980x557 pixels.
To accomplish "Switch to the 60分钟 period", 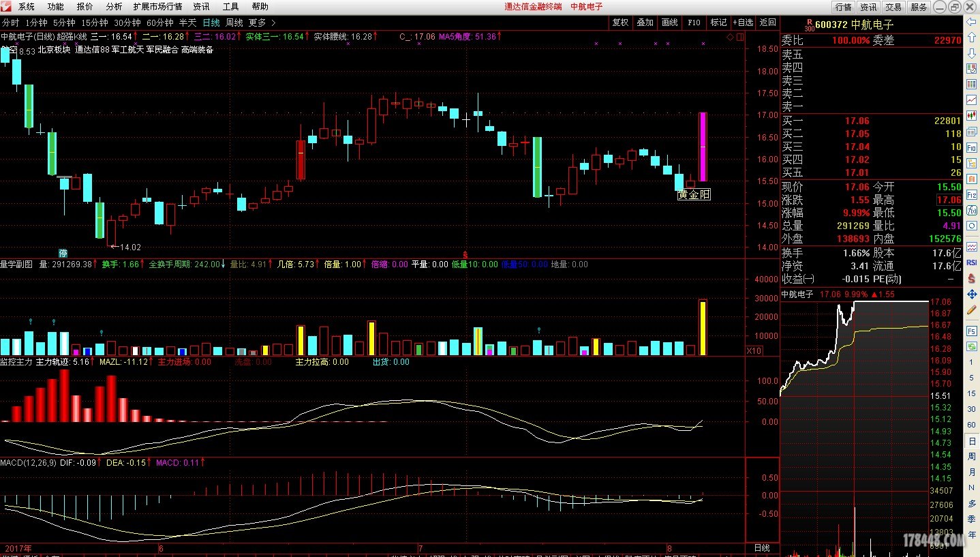I will 160,22.
